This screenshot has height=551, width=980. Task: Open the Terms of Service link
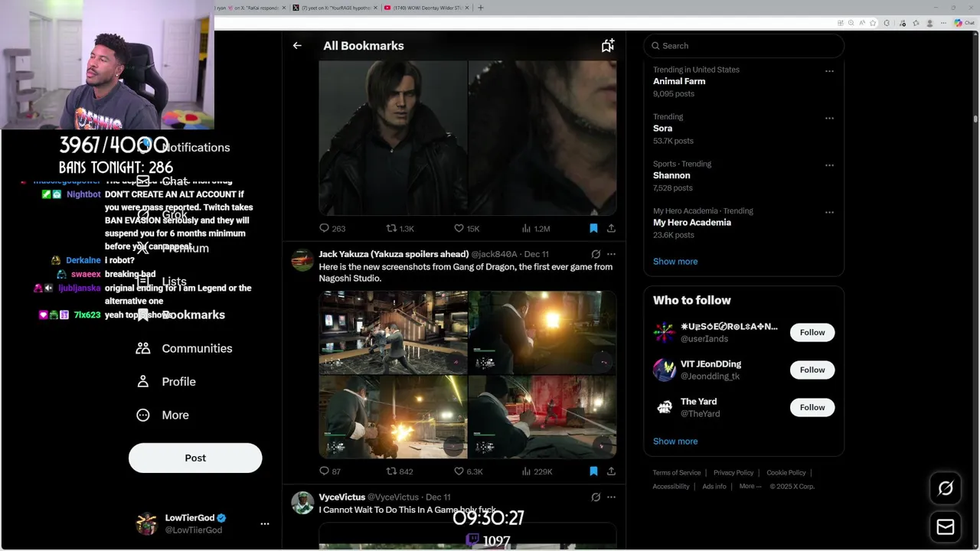[677, 473]
